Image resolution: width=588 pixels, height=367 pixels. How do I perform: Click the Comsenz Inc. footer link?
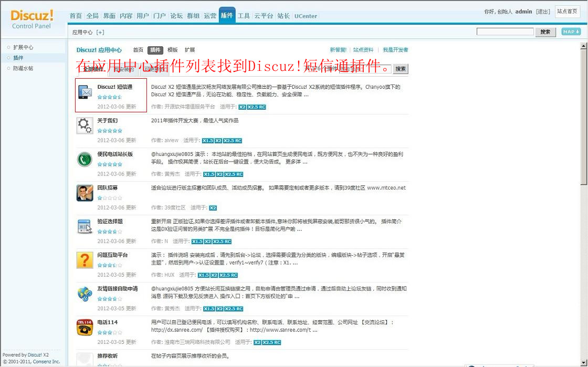click(46, 362)
